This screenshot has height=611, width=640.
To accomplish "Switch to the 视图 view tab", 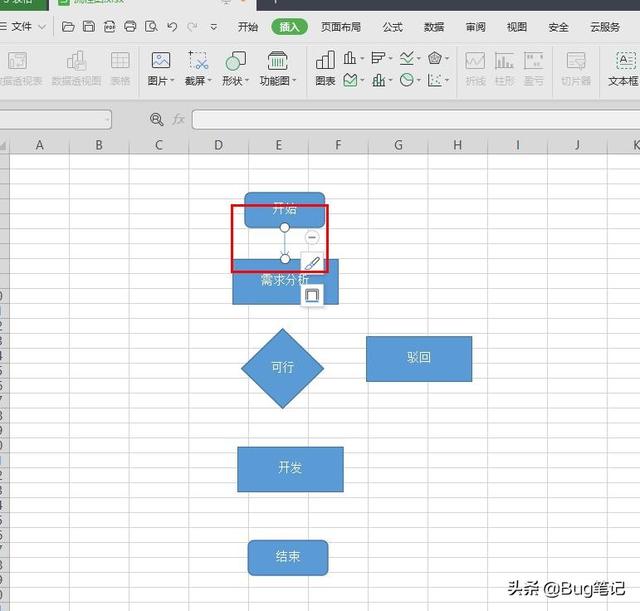I will pos(517,27).
